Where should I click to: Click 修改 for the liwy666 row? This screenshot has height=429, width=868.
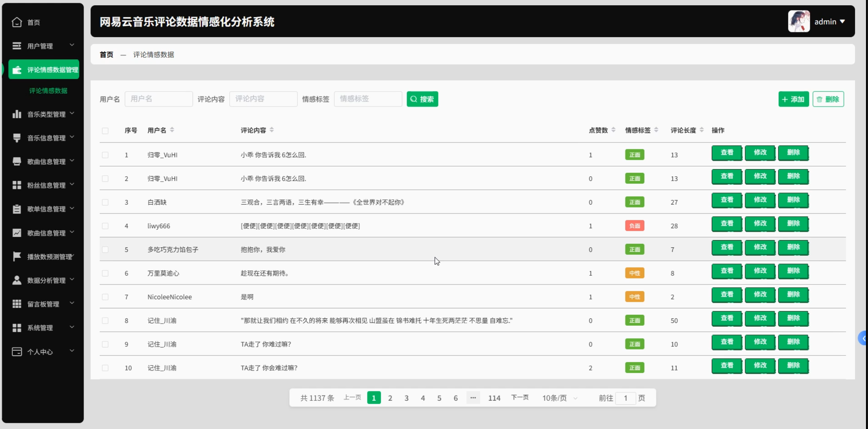(760, 224)
